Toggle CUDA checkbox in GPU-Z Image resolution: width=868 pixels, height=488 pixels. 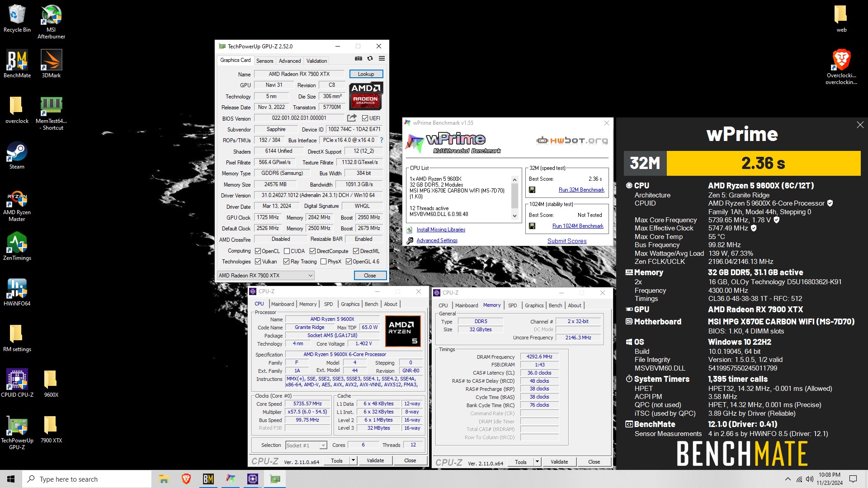pos(287,251)
